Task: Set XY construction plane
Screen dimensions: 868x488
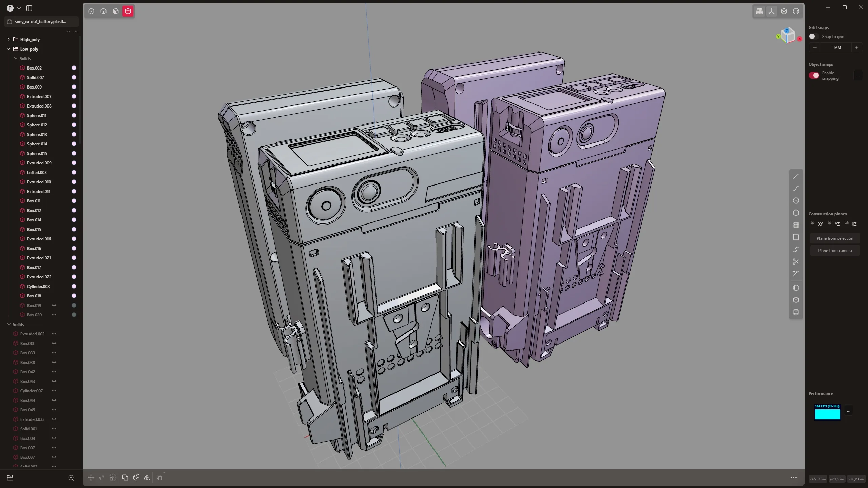Action: (817, 223)
